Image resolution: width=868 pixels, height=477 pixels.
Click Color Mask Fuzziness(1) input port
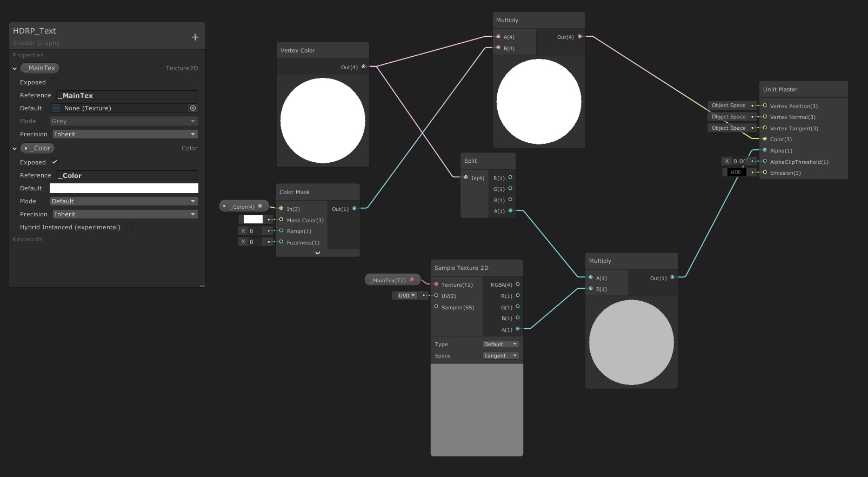281,242
